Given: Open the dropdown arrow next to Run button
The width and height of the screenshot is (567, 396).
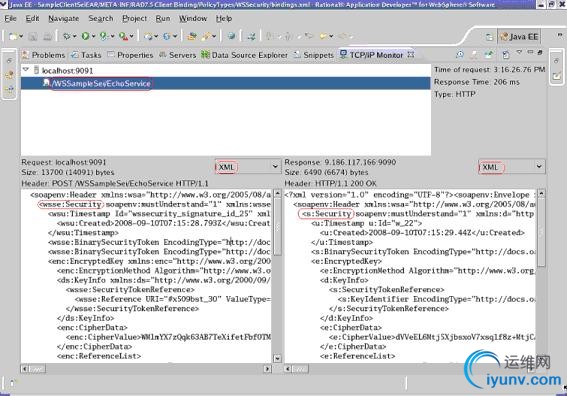Looking at the screenshot, I should click(x=93, y=36).
